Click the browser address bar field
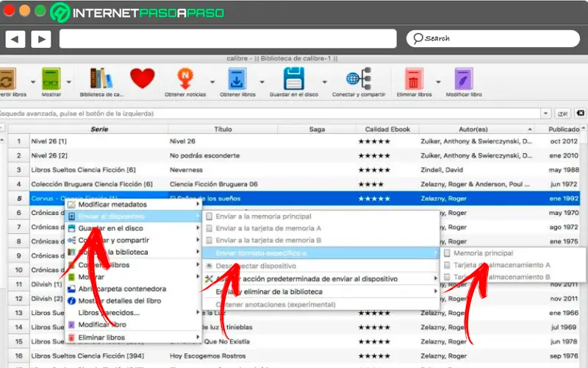Image resolution: width=588 pixels, height=368 pixels. (x=228, y=39)
